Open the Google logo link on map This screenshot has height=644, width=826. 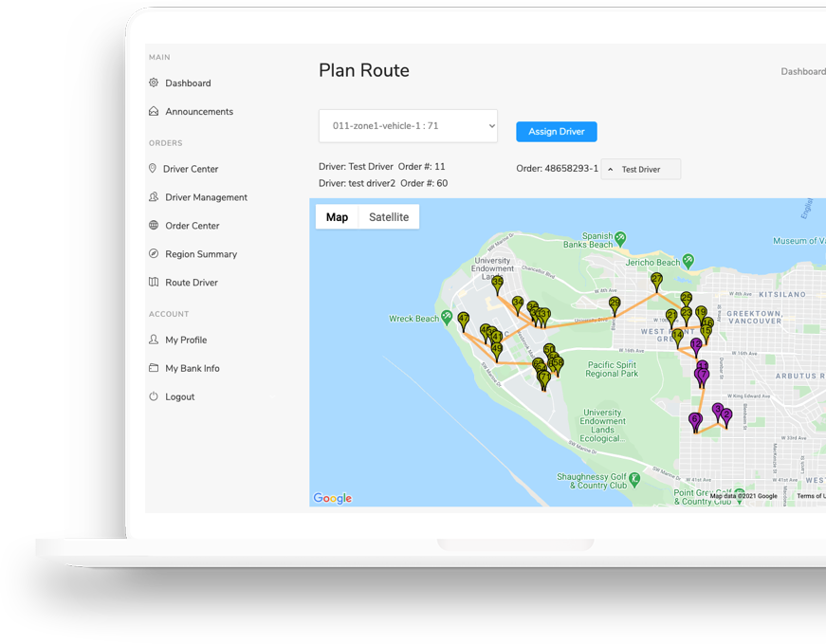point(333,498)
